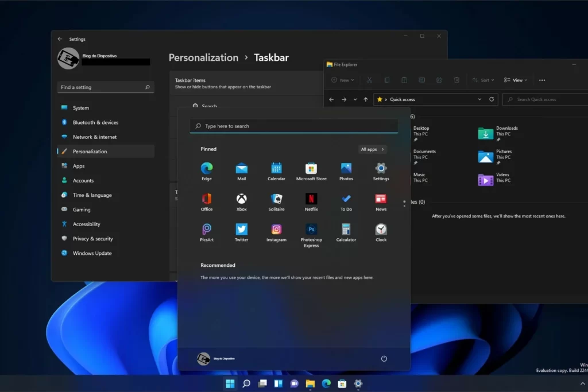Go to Network & internet settings
This screenshot has height=392, width=588.
106,137
